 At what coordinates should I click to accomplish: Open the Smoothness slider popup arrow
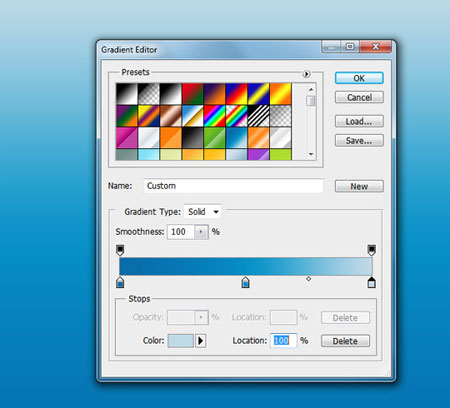(x=201, y=232)
